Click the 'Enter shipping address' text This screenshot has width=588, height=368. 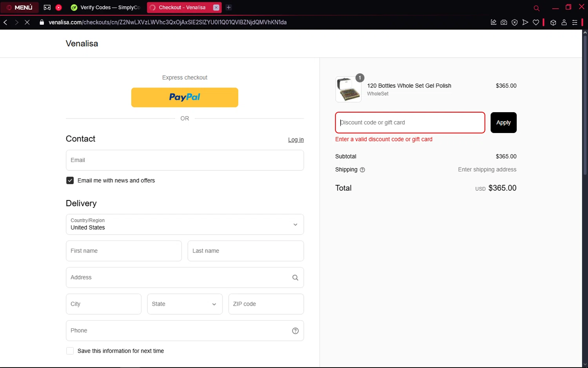pyautogui.click(x=487, y=169)
